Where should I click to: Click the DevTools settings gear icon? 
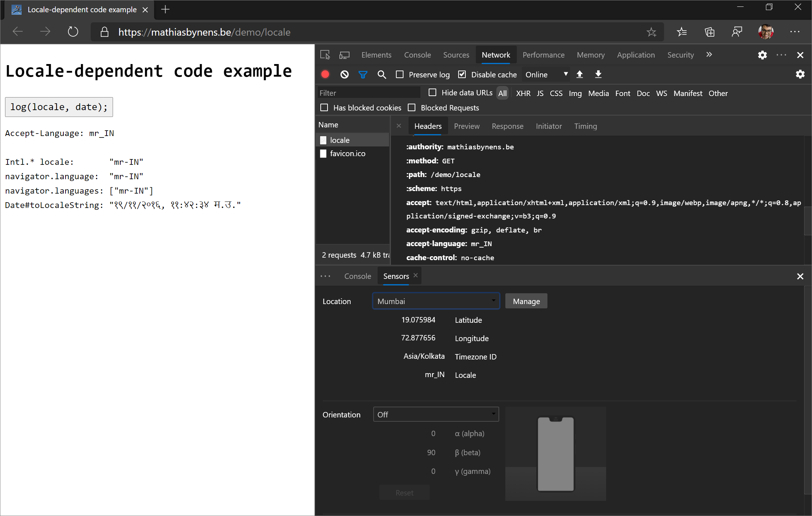[762, 55]
